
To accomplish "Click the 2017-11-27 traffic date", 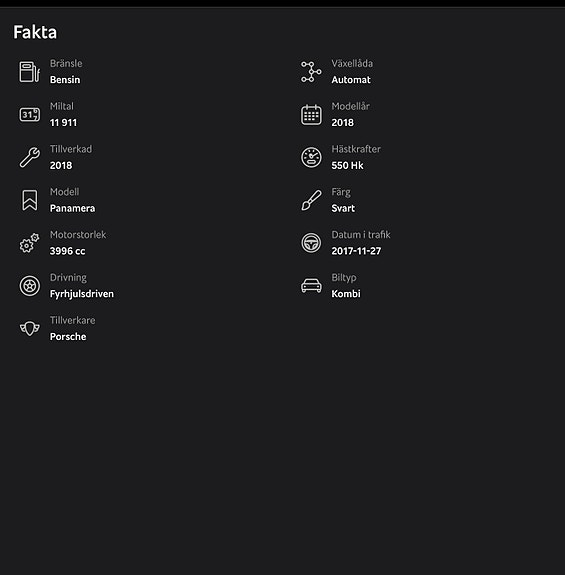I will 356,251.
